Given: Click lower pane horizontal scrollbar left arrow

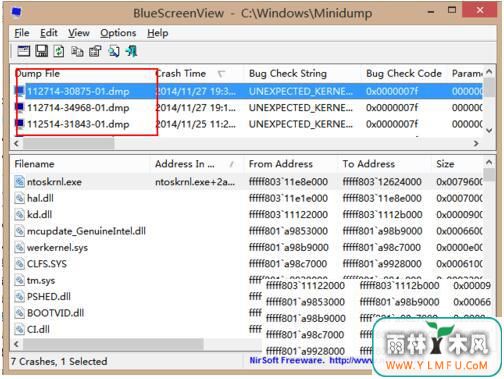Looking at the screenshot, I should (x=16, y=344).
